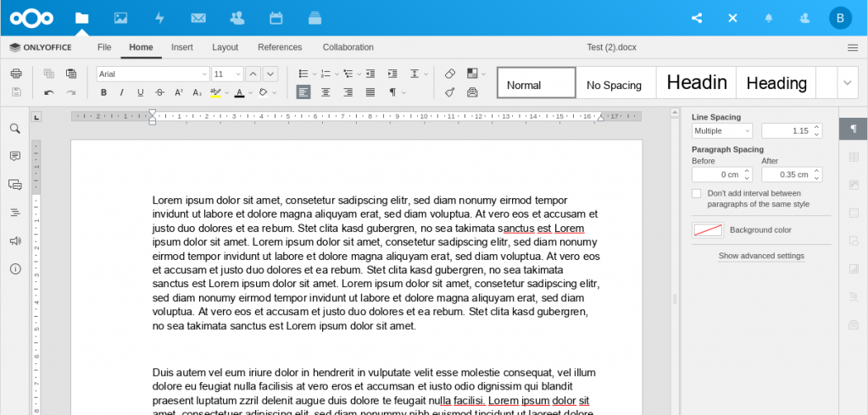Image resolution: width=868 pixels, height=415 pixels.
Task: Open Nextcloud Files app
Action: tap(82, 18)
